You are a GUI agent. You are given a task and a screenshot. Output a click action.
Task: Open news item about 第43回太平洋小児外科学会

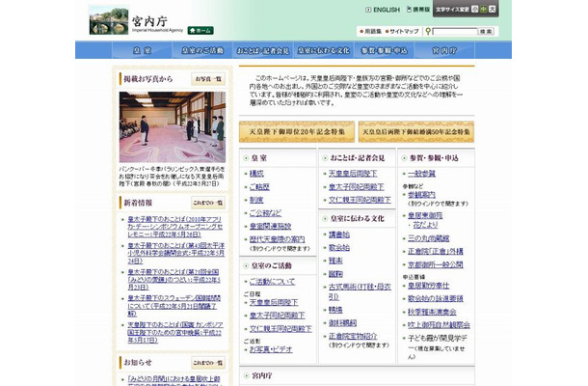pyautogui.click(x=175, y=253)
